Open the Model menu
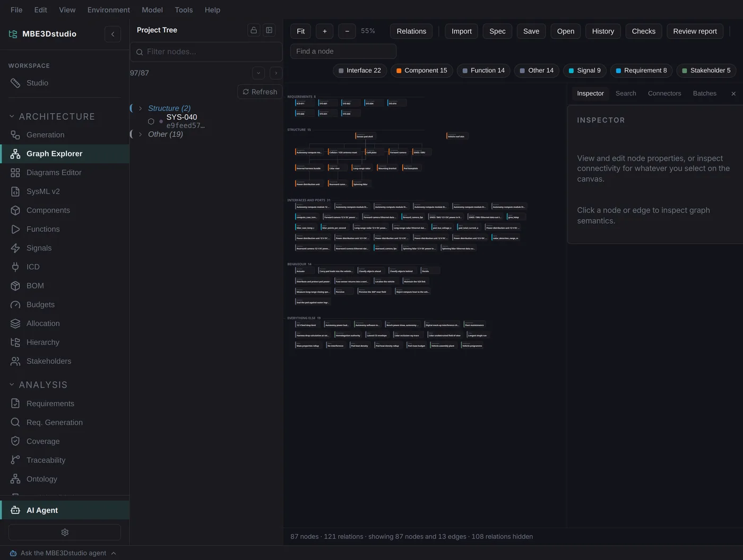Viewport: 743px width, 560px height. point(152,10)
